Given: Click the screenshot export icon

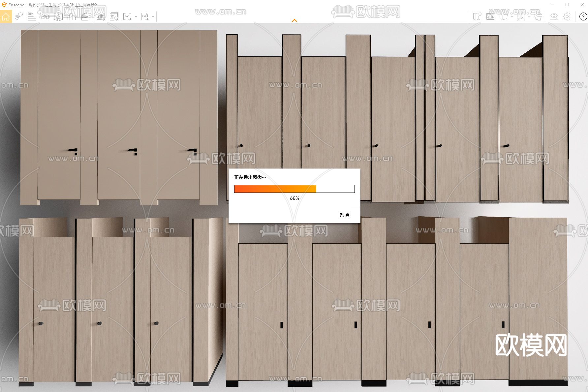Looking at the screenshot, I should click(101, 16).
